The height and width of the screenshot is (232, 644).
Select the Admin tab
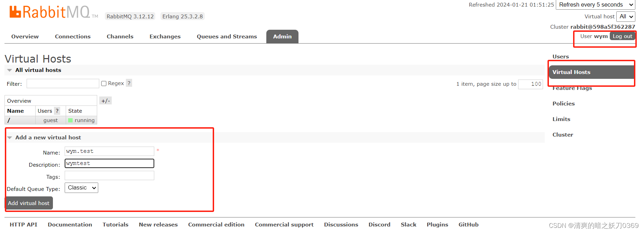tap(282, 36)
